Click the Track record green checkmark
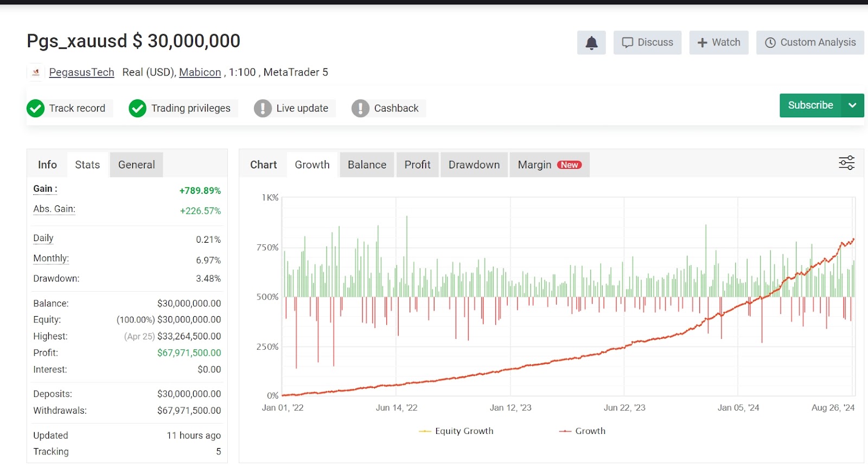868x473 pixels. pos(36,109)
